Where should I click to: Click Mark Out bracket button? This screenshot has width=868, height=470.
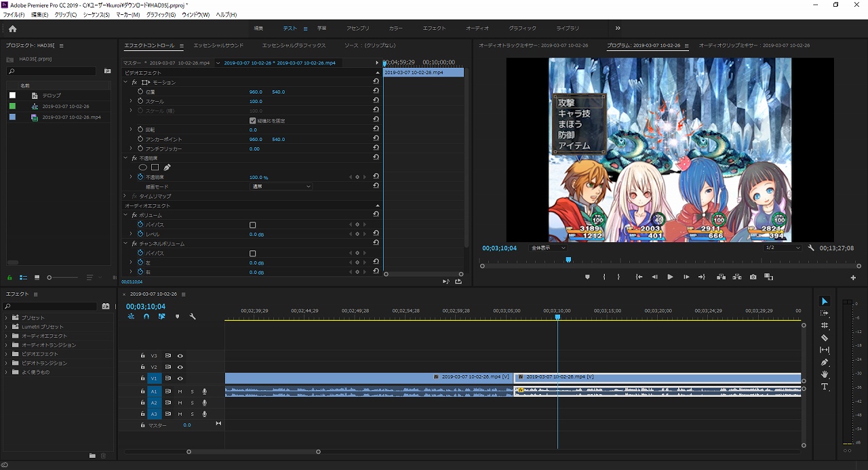point(618,277)
